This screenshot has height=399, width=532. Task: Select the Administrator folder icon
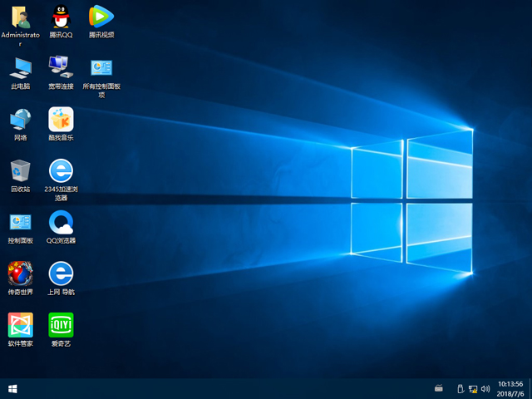[x=21, y=17]
